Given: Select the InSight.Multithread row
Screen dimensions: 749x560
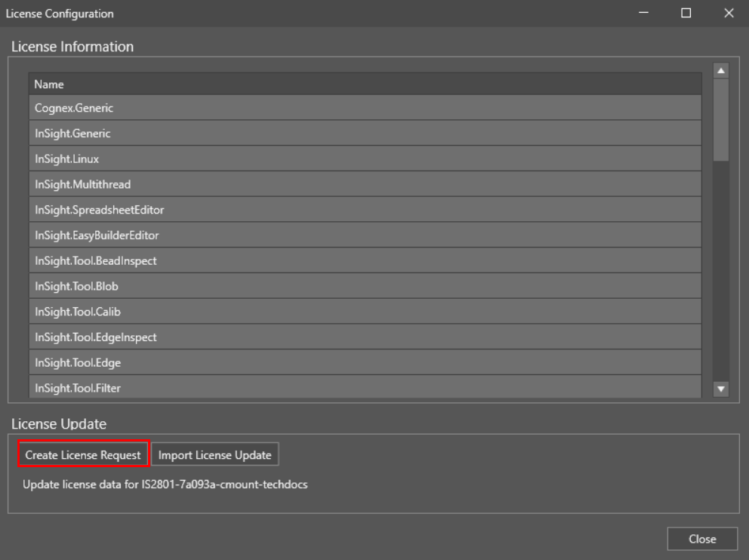Looking at the screenshot, I should 365,184.
